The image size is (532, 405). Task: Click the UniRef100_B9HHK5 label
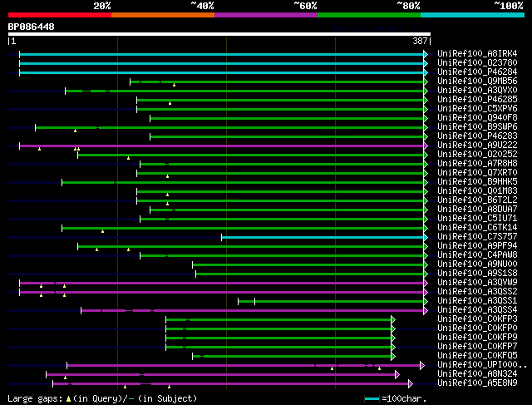tap(477, 182)
